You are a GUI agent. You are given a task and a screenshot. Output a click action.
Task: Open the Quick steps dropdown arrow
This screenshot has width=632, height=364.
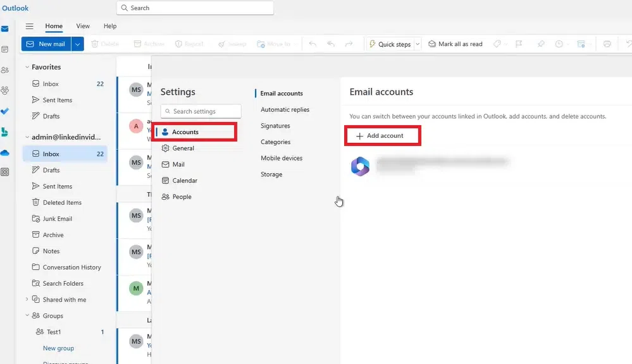418,44
